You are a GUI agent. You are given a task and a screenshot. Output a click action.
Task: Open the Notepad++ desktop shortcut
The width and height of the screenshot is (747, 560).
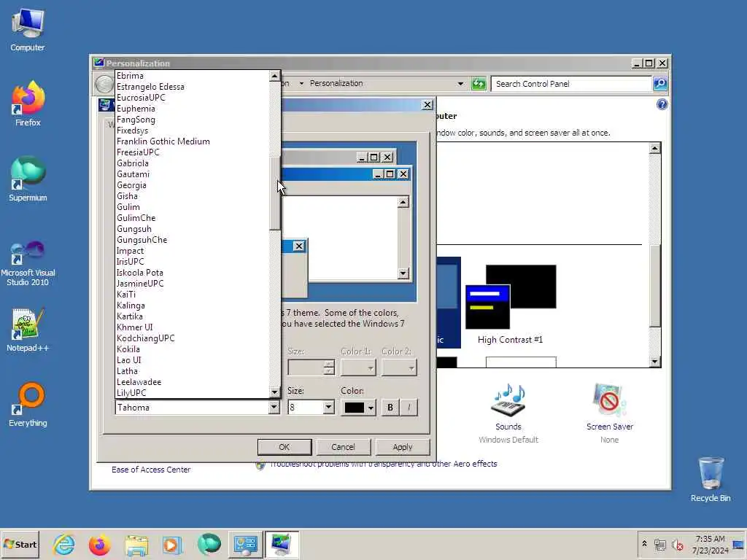[x=28, y=330]
